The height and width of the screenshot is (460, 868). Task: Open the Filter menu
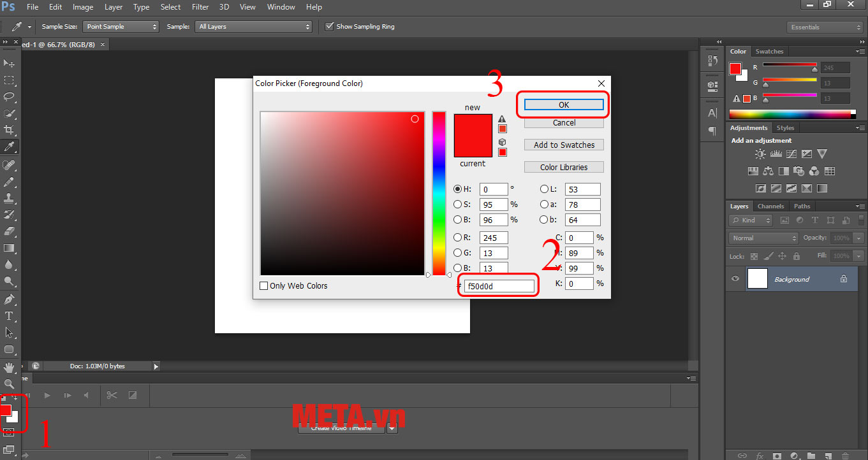pos(200,7)
